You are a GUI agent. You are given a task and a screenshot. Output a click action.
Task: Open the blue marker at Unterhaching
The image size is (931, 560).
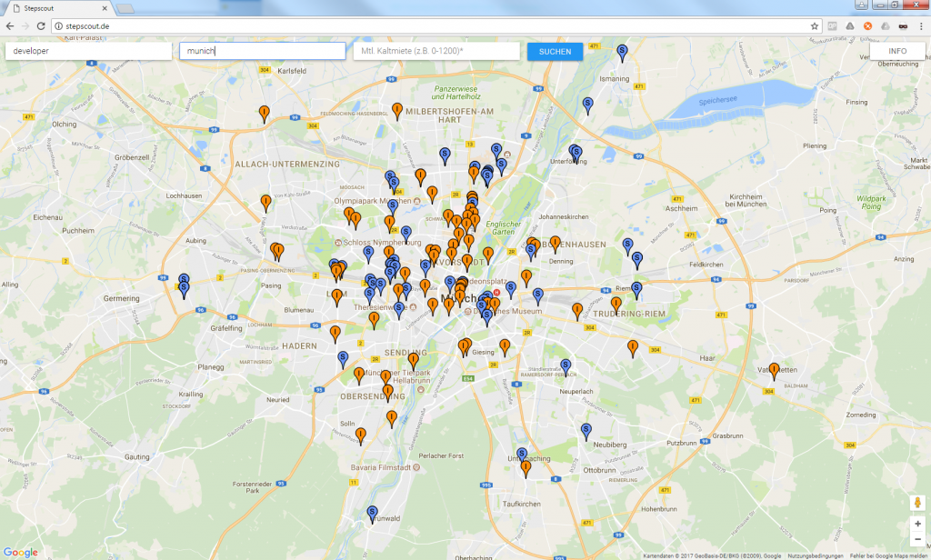pos(521,455)
